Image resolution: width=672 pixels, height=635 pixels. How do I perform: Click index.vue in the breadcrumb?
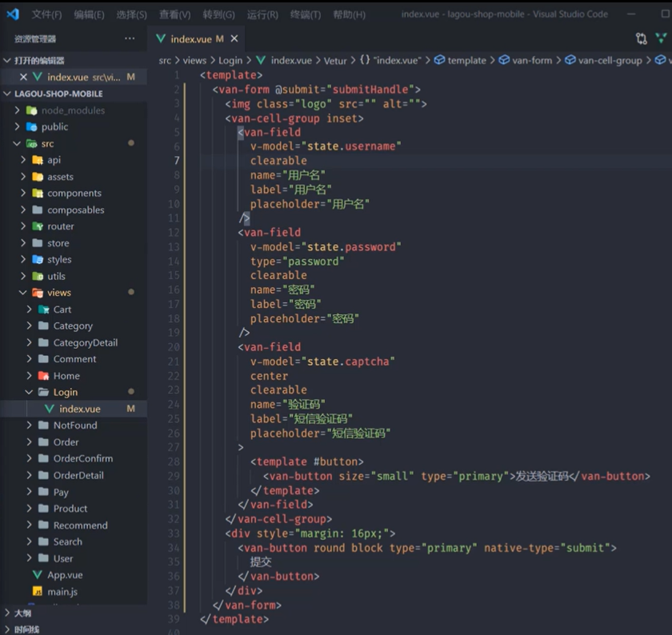[291, 61]
